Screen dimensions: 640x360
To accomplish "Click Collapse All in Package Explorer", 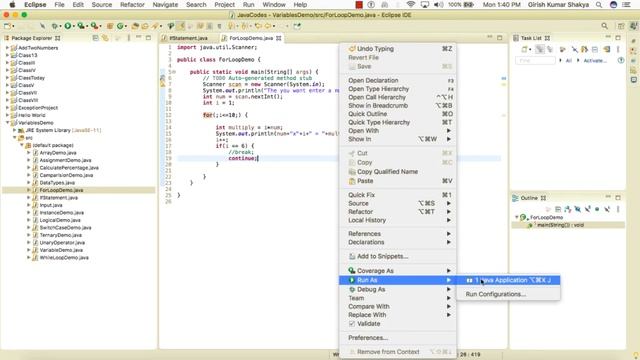I will [95, 38].
